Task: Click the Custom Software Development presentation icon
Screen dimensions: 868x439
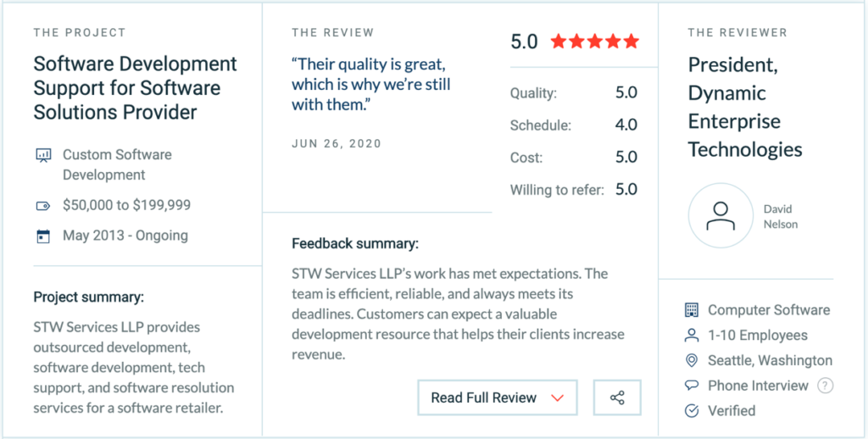Action: tap(43, 155)
